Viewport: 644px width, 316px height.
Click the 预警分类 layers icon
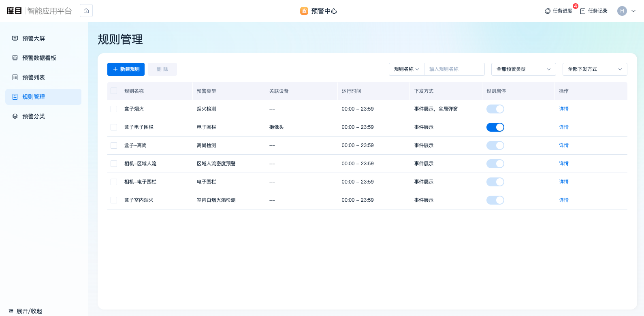(15, 116)
